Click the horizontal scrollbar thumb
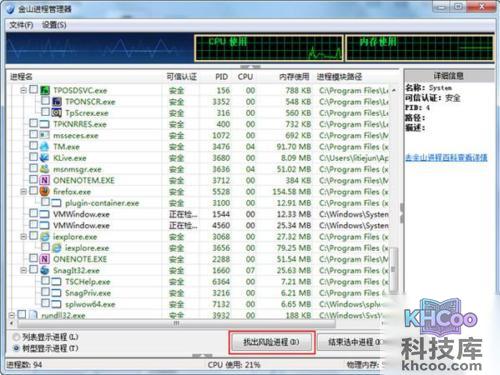This screenshot has width=500, height=375. click(x=177, y=323)
